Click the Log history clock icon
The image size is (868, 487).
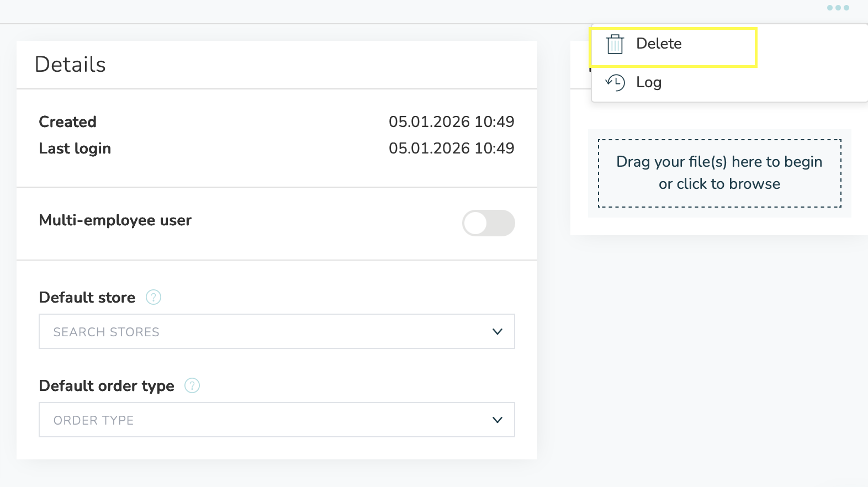point(615,83)
